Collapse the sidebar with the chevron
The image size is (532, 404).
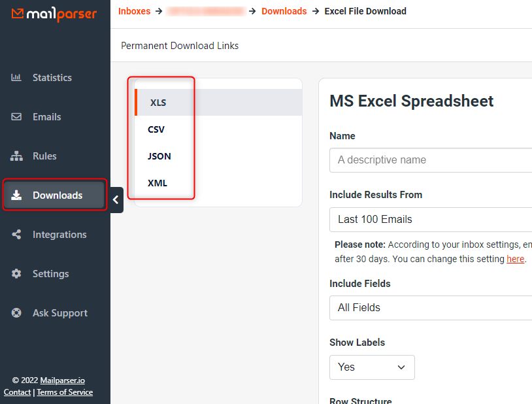pyautogui.click(x=116, y=200)
